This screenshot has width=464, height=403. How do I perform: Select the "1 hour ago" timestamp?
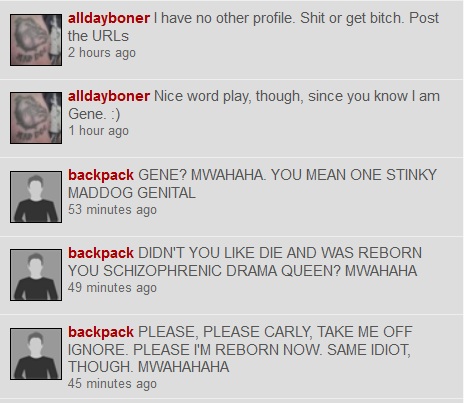(x=98, y=131)
